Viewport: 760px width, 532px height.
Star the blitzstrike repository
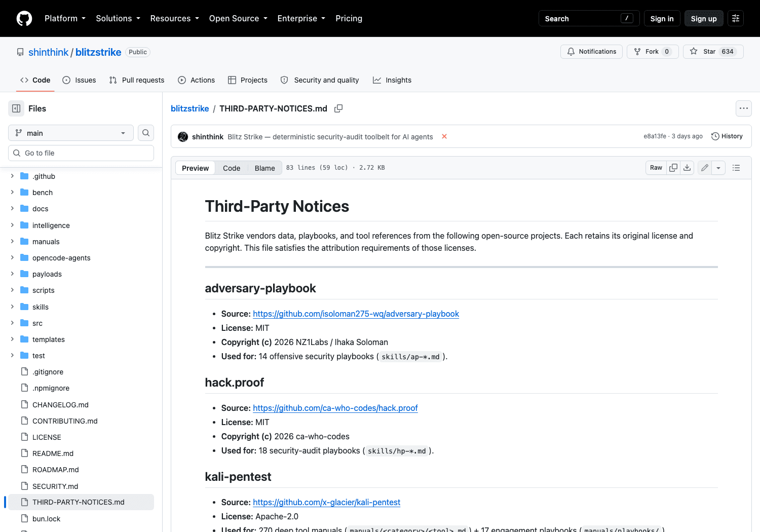pyautogui.click(x=713, y=52)
